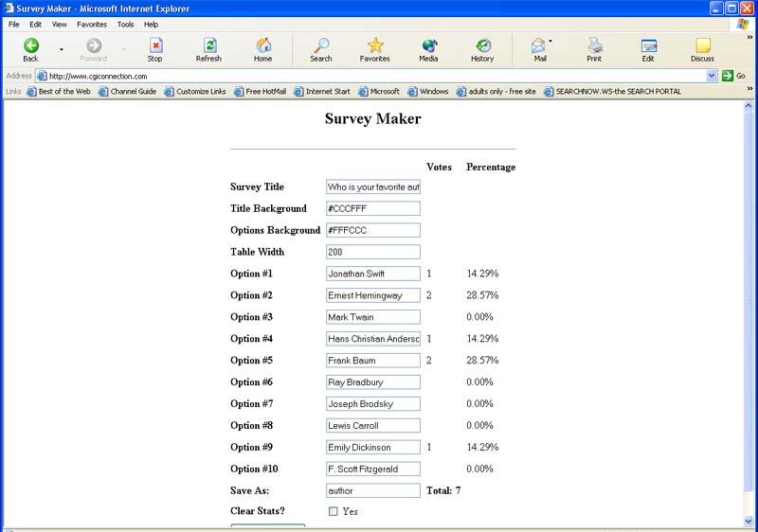Image resolution: width=758 pixels, height=532 pixels.
Task: Click Option #7 field Joseph Brodsky
Action: coord(373,404)
